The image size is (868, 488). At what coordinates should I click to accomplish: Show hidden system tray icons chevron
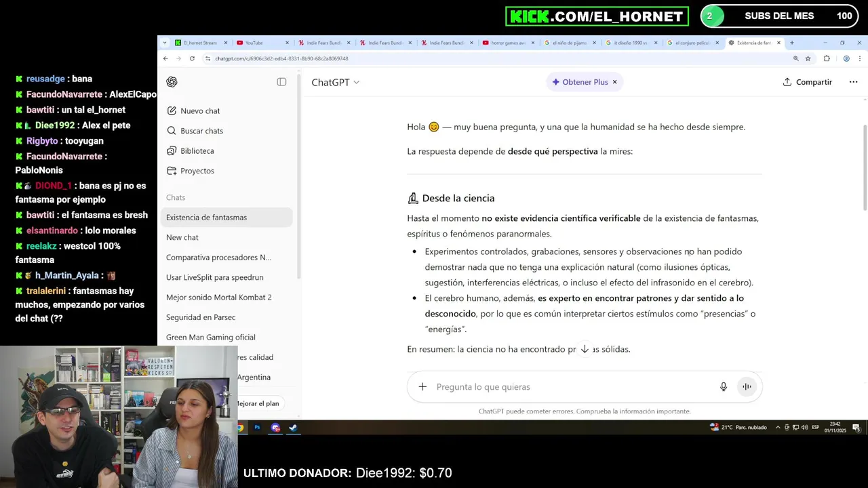point(778,428)
